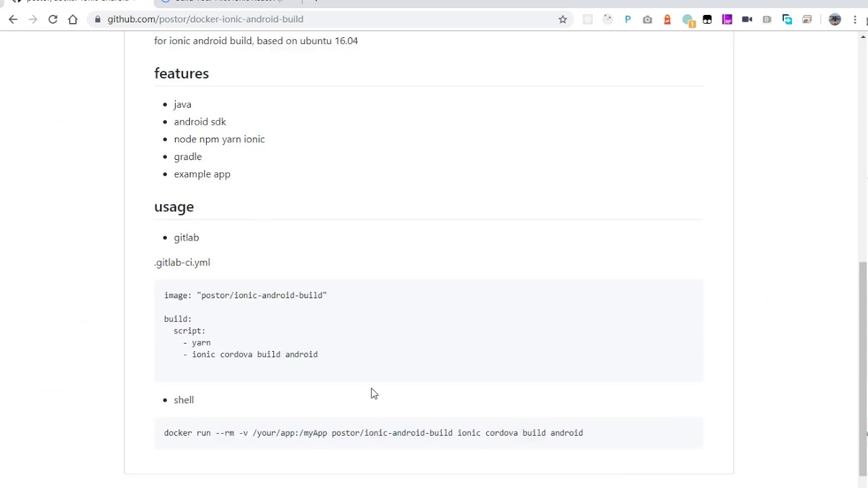Viewport: 868px width, 488px height.
Task: Open the purple RP extension
Action: tap(727, 20)
